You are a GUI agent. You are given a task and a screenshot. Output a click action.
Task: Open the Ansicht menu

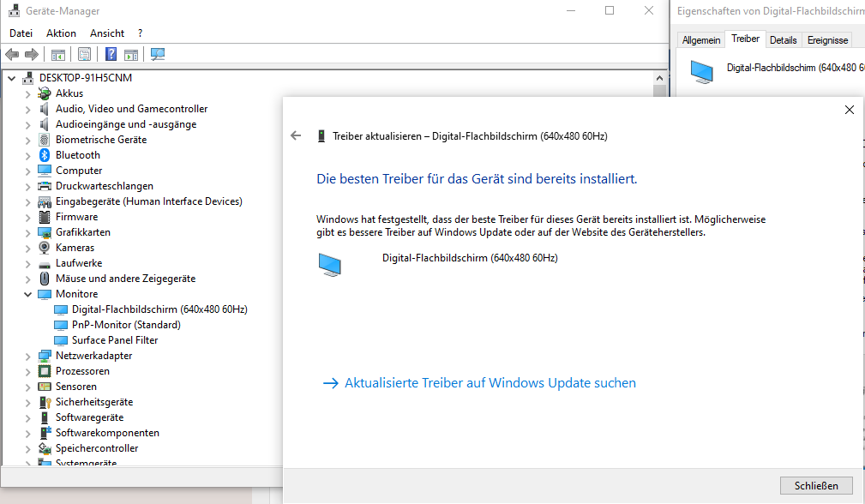(x=107, y=33)
